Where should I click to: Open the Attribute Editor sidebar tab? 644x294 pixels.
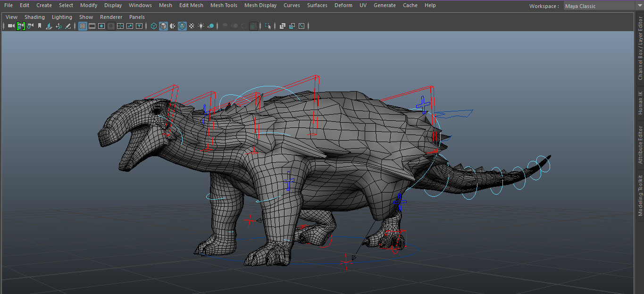click(640, 146)
